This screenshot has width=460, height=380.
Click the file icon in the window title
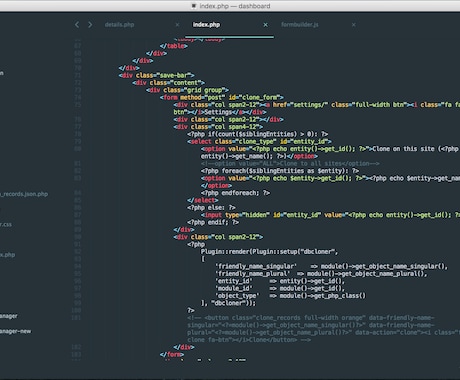click(x=193, y=6)
